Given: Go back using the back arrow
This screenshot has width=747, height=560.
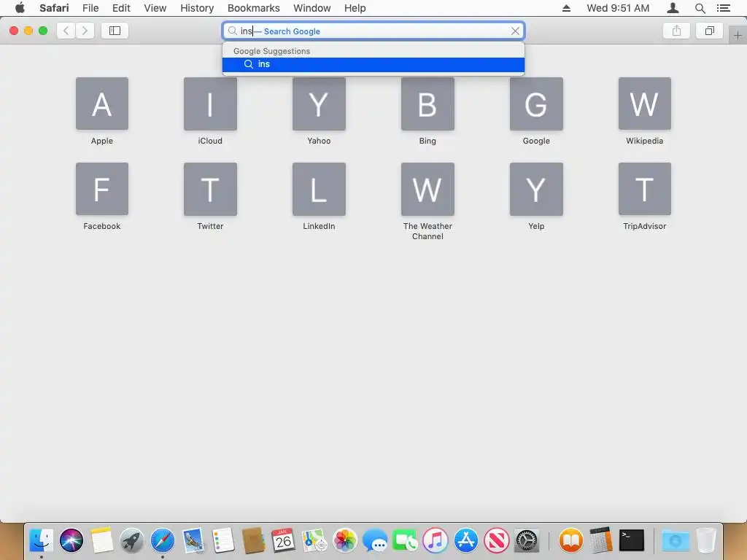Looking at the screenshot, I should [66, 31].
